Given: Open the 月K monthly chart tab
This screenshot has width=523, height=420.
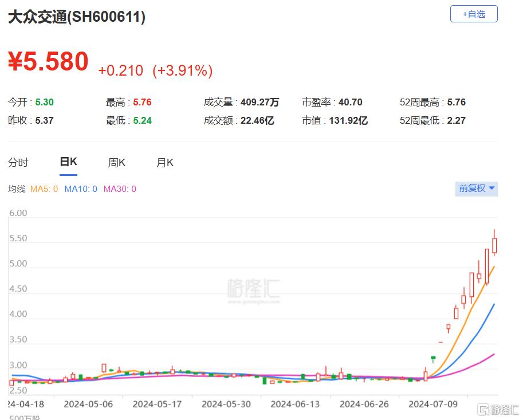Looking at the screenshot, I should (x=165, y=163).
